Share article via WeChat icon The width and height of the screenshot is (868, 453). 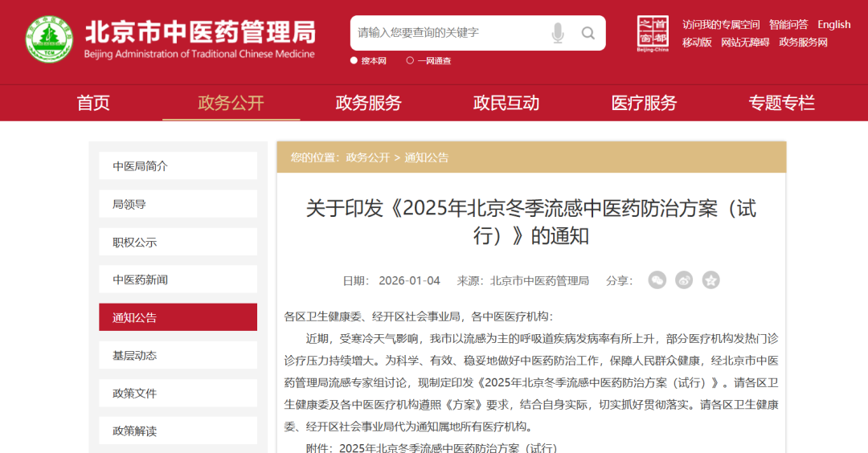(657, 280)
